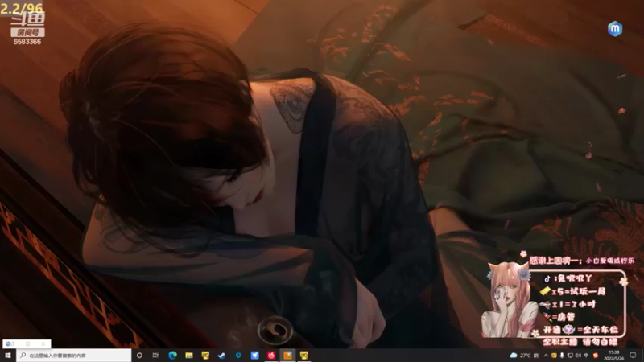Open network status in the system tray
The height and width of the screenshot is (362, 644).
click(x=570, y=356)
